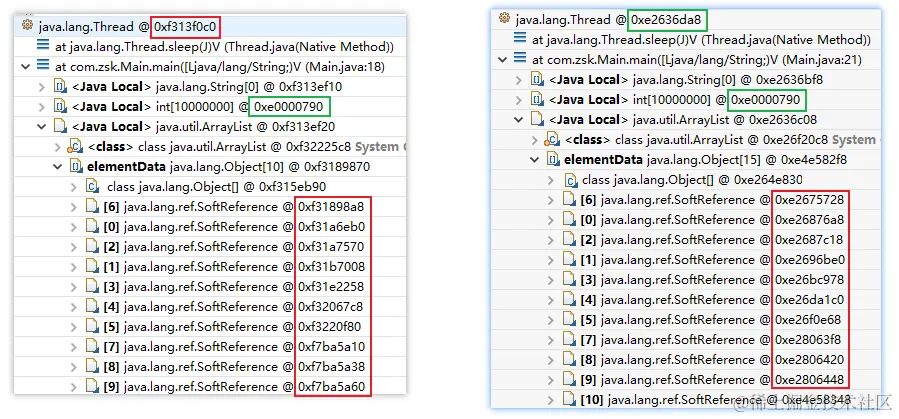Click object icon of ArrayList @ 0xe2636c08
This screenshot has width=899, height=419.
pos(537,120)
